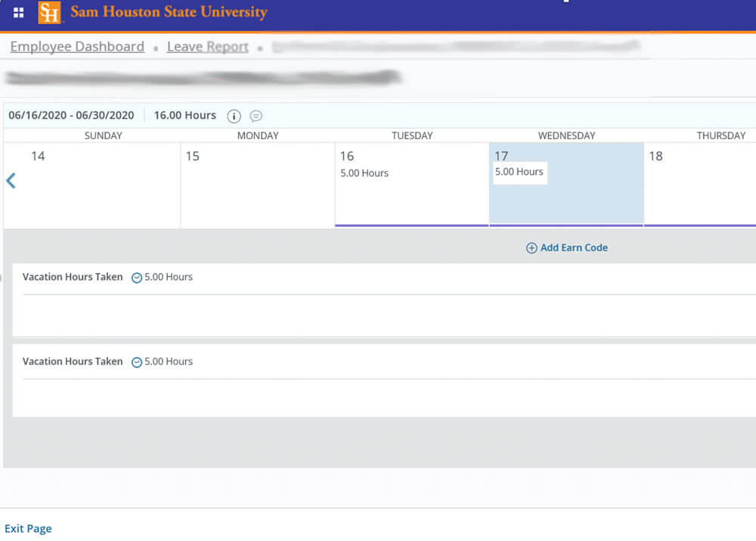
Task: Click the 06/16/2020 - 06/30/2020 date range
Action: point(71,115)
